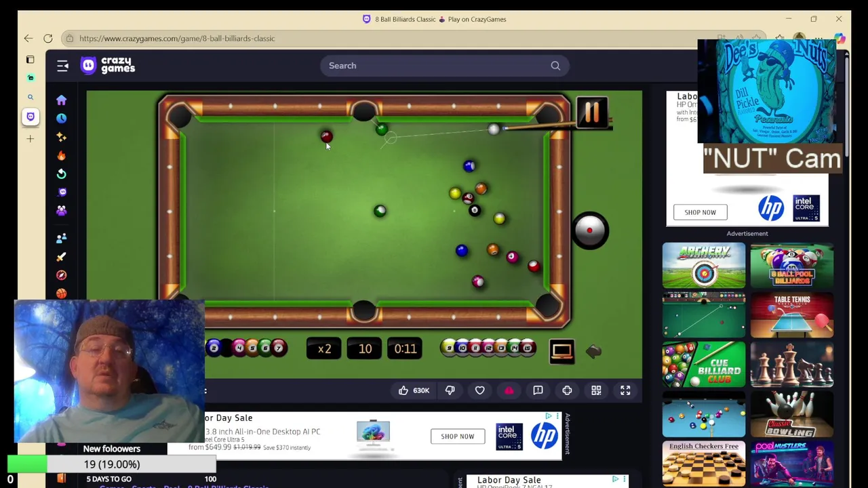Open Classic Bowling game thumbnail
This screenshot has width=868, height=488.
coord(792,414)
